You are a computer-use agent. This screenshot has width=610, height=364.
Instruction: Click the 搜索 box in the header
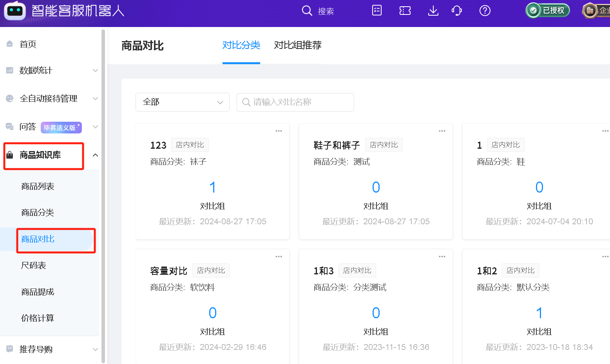[326, 11]
